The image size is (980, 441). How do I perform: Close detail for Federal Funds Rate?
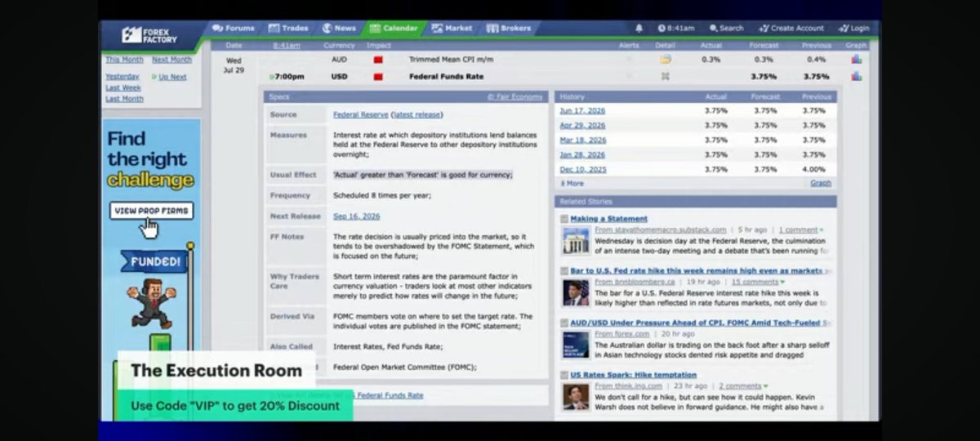666,77
